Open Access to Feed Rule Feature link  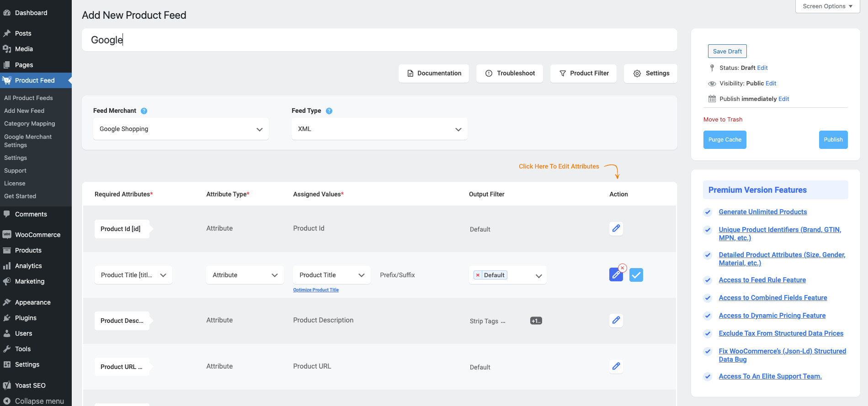pyautogui.click(x=762, y=280)
